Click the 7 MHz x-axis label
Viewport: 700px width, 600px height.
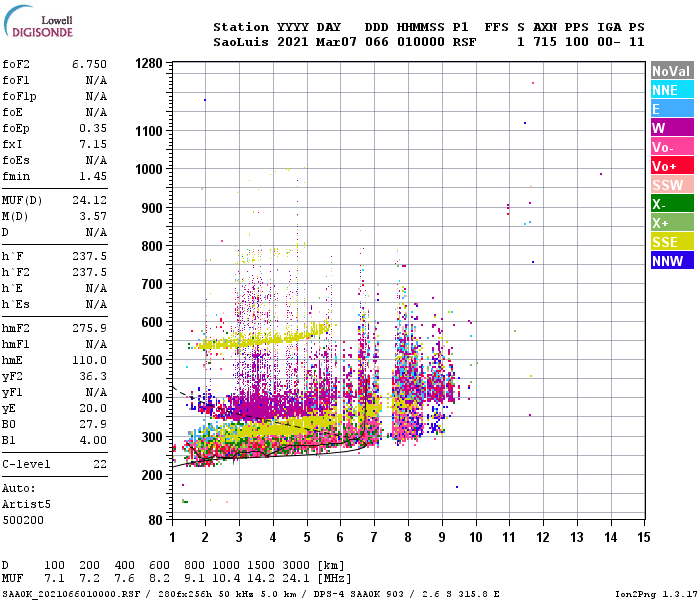coord(374,537)
